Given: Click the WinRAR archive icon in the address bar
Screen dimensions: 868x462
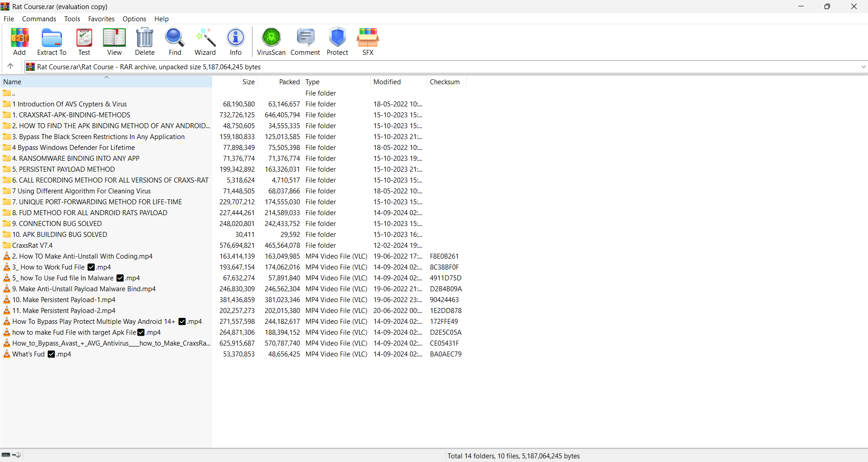Looking at the screenshot, I should click(30, 67).
